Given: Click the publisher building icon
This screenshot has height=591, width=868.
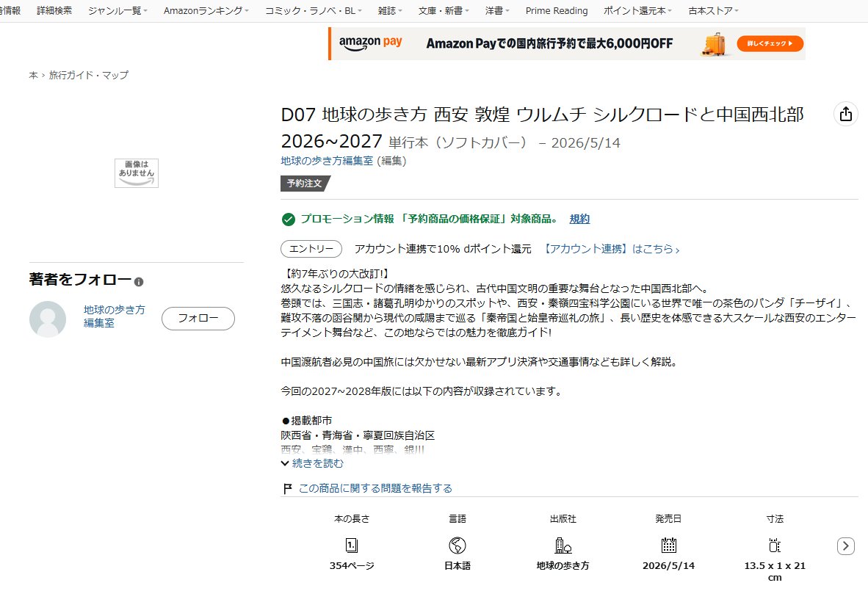Looking at the screenshot, I should point(563,545).
